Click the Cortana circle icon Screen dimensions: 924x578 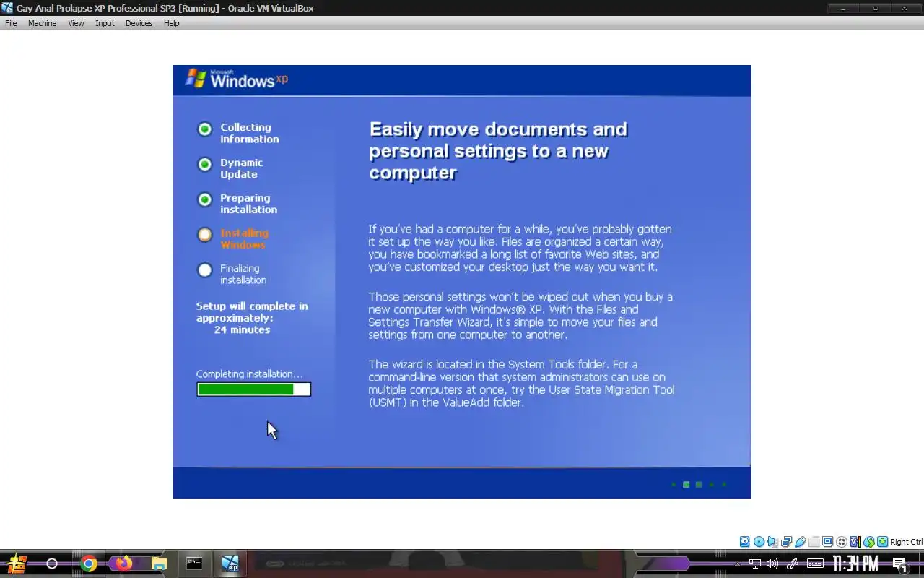pos(52,564)
